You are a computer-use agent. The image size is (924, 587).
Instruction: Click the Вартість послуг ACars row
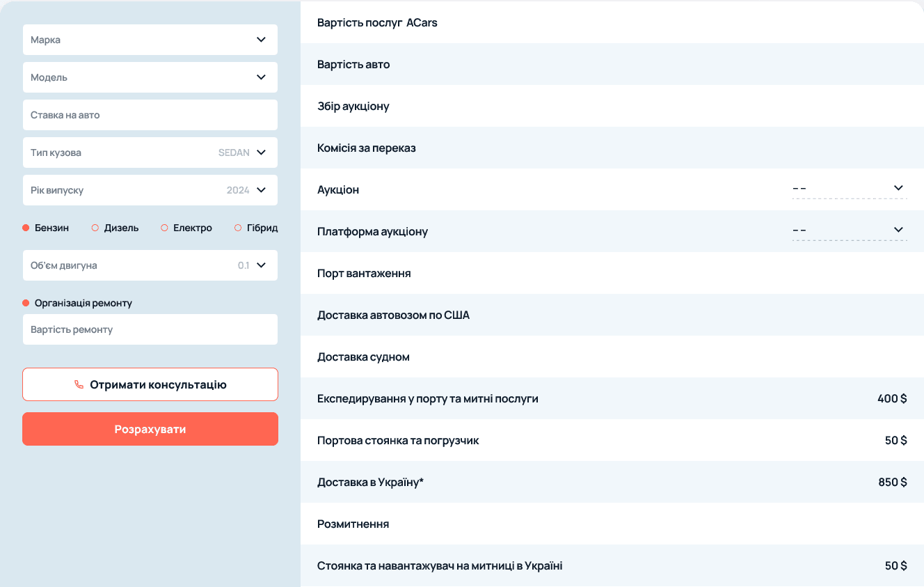(377, 22)
